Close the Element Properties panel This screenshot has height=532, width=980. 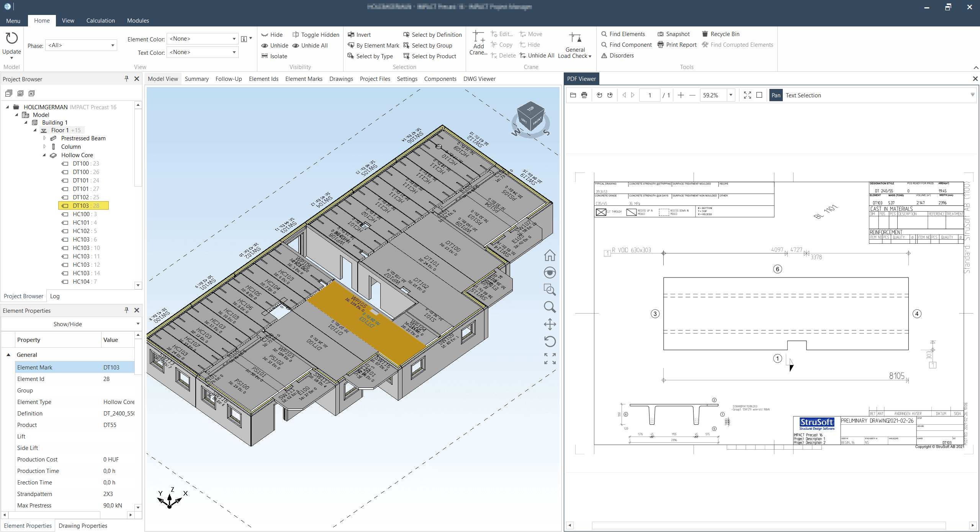[x=137, y=310]
